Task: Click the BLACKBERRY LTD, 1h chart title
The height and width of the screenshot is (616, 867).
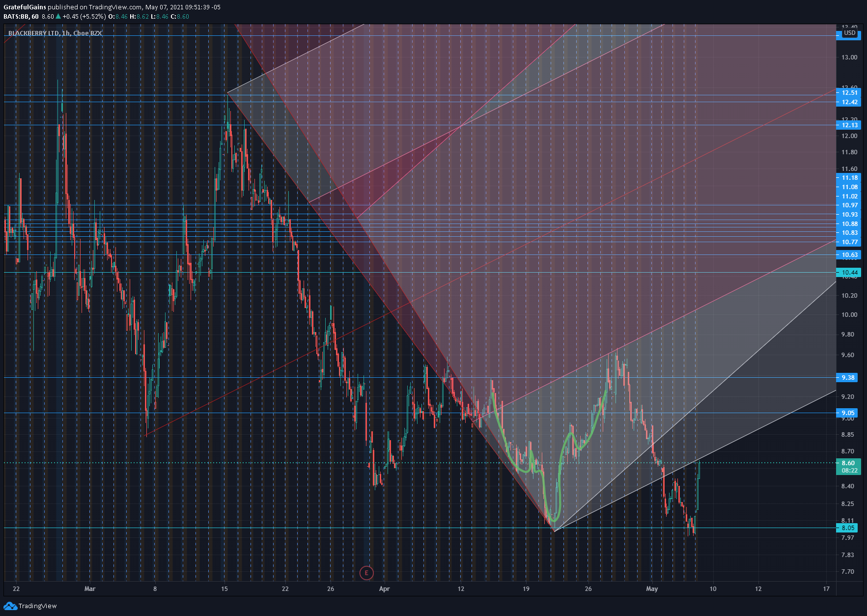Action: (x=55, y=33)
